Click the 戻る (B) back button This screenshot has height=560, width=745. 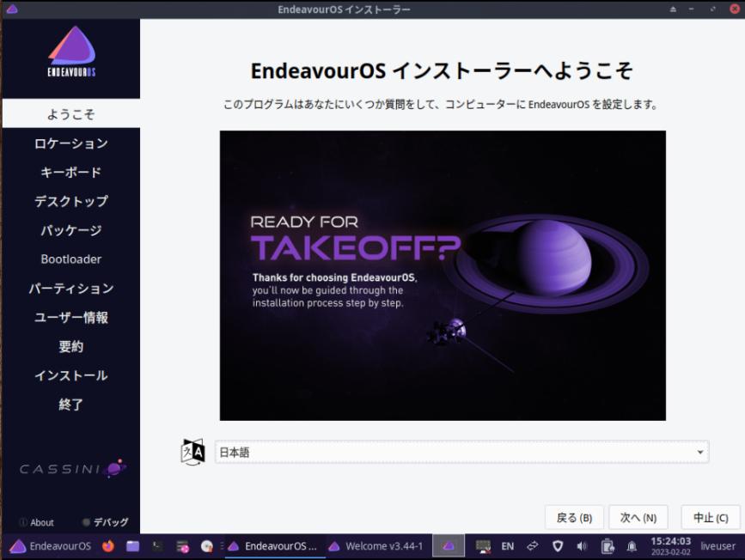(x=574, y=517)
